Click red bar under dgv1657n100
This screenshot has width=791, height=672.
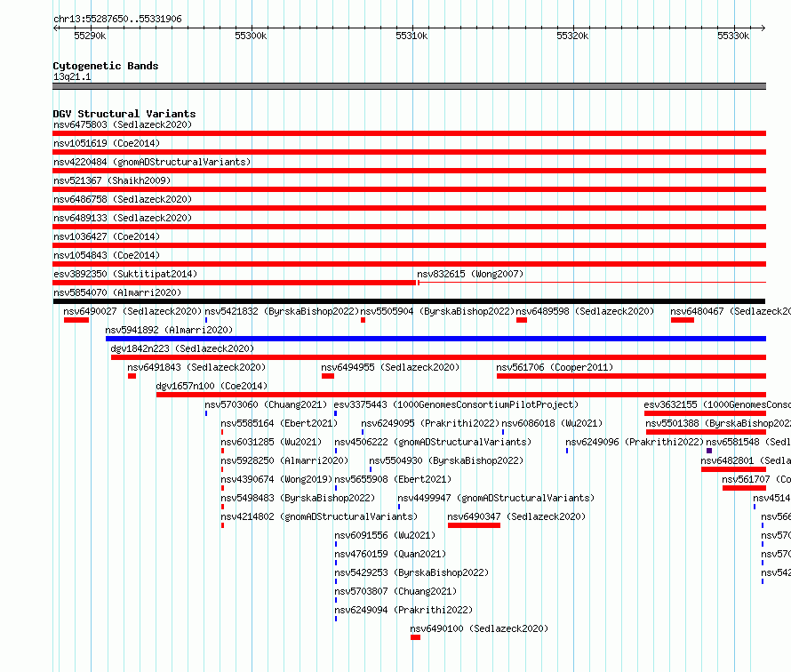click(x=461, y=395)
